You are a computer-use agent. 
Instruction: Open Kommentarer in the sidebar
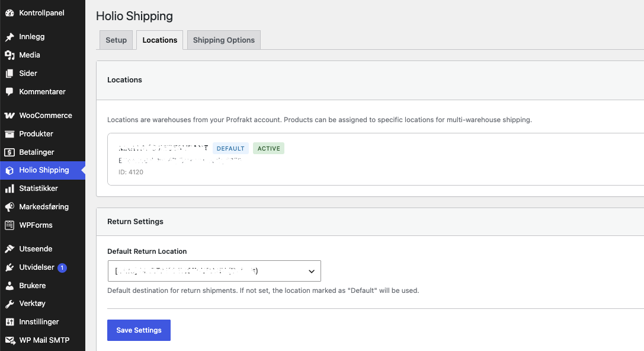[43, 92]
